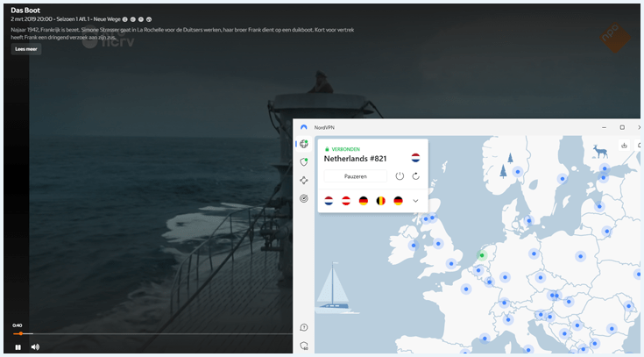Screen dimensions: 644x357
Task: Open Meshnet icon in NordVPN sidebar
Action: coord(304,180)
